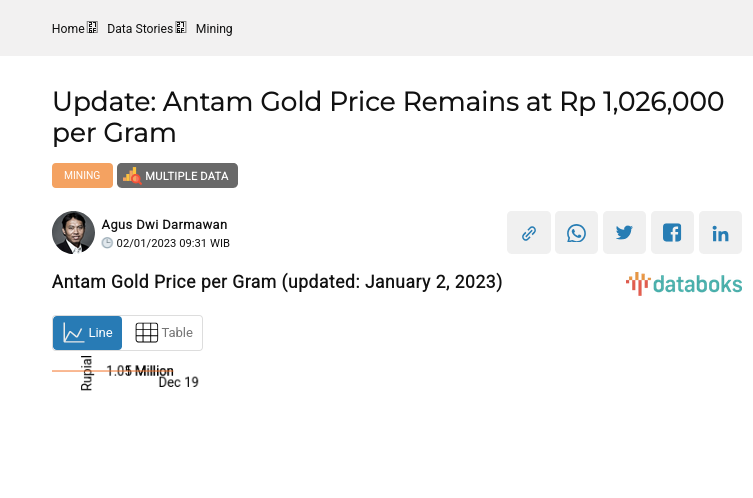The width and height of the screenshot is (753, 498).
Task: Share the article on Facebook
Action: [672, 233]
